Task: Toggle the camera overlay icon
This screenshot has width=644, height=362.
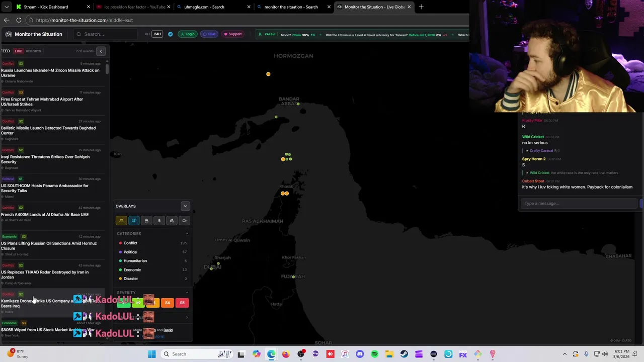Action: [184, 220]
